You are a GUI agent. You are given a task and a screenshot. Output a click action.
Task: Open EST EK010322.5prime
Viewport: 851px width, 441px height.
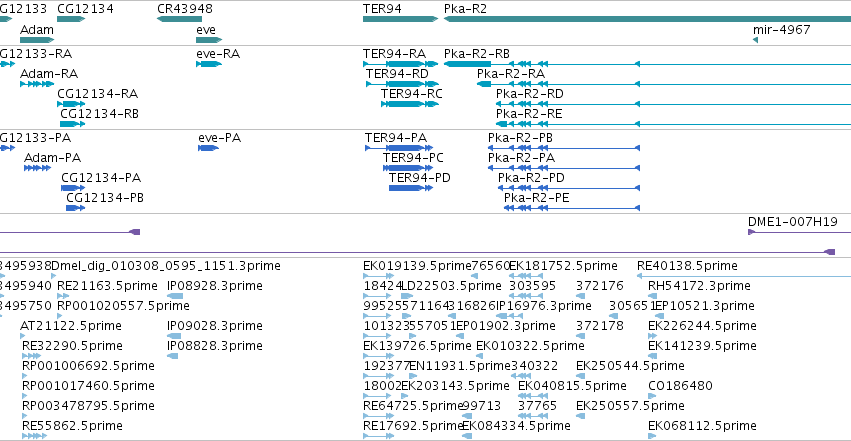tap(481, 356)
